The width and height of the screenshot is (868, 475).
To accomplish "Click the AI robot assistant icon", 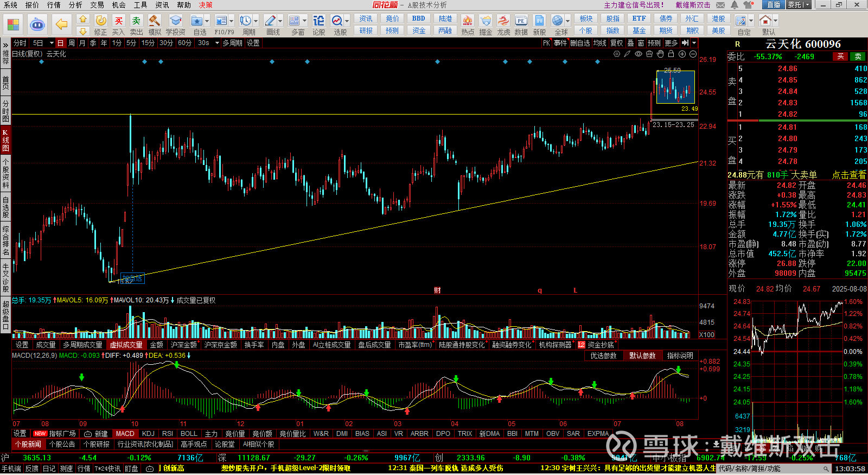I will [x=37, y=24].
